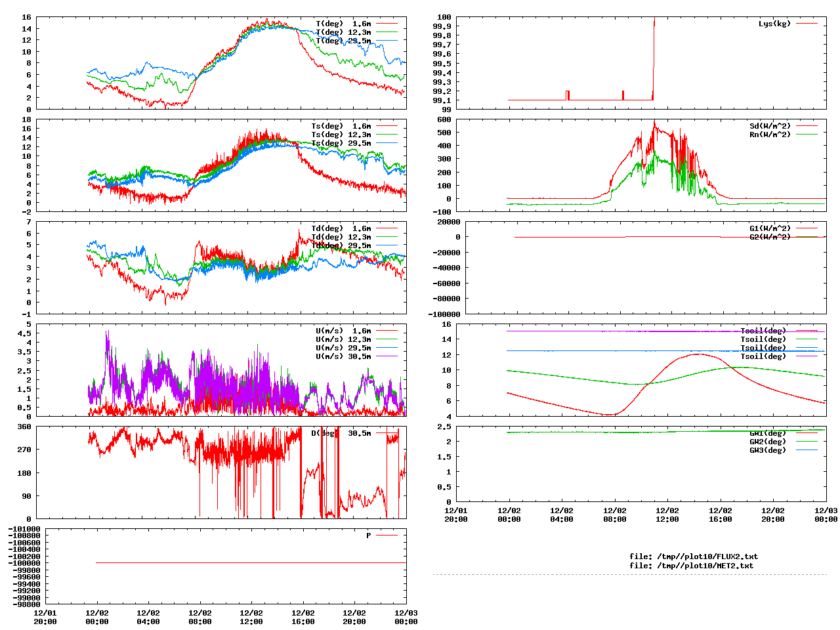Click the "G1(W/m^2)" legend text
The height and width of the screenshot is (630, 840).
[770, 228]
